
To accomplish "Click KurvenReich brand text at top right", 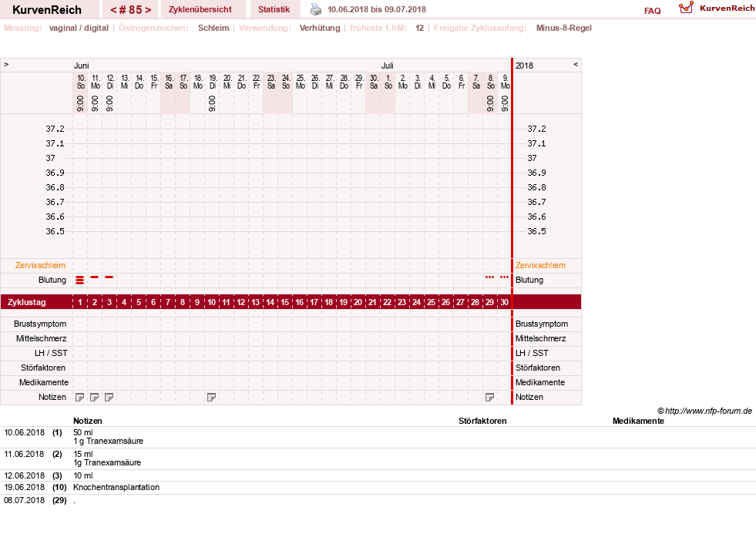I will pos(727,8).
